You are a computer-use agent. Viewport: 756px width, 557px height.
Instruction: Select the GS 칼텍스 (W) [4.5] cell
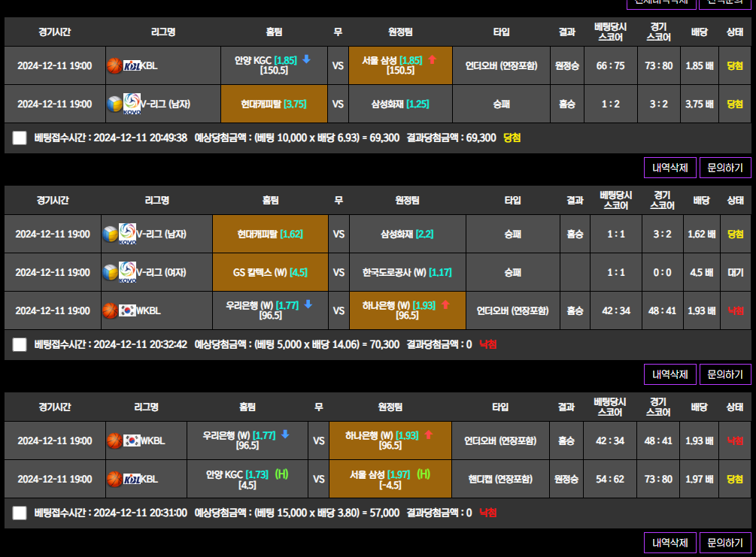click(270, 272)
